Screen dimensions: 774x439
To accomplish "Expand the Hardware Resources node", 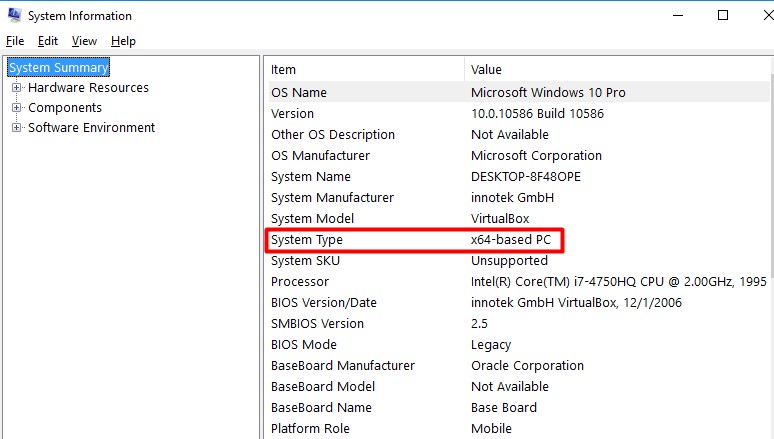I will point(16,88).
